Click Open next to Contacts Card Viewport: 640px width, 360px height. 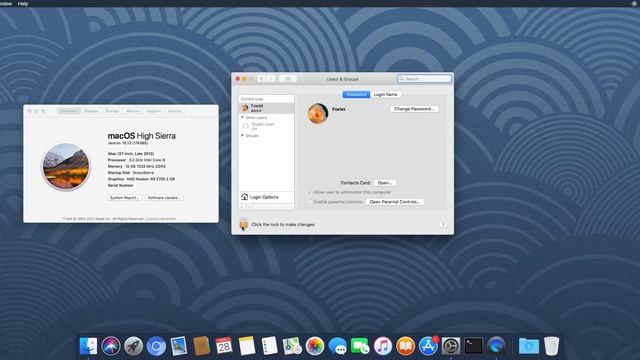point(384,183)
